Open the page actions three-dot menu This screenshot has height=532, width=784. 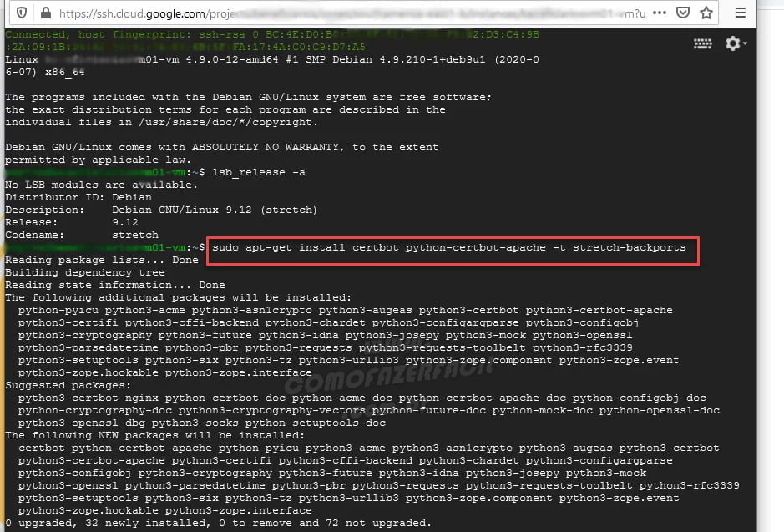tap(659, 13)
